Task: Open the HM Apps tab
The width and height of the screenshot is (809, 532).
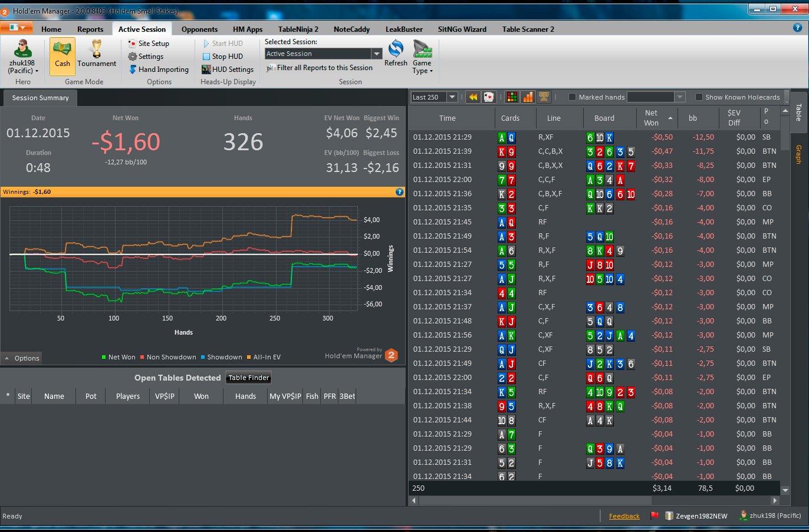Action: coord(248,29)
